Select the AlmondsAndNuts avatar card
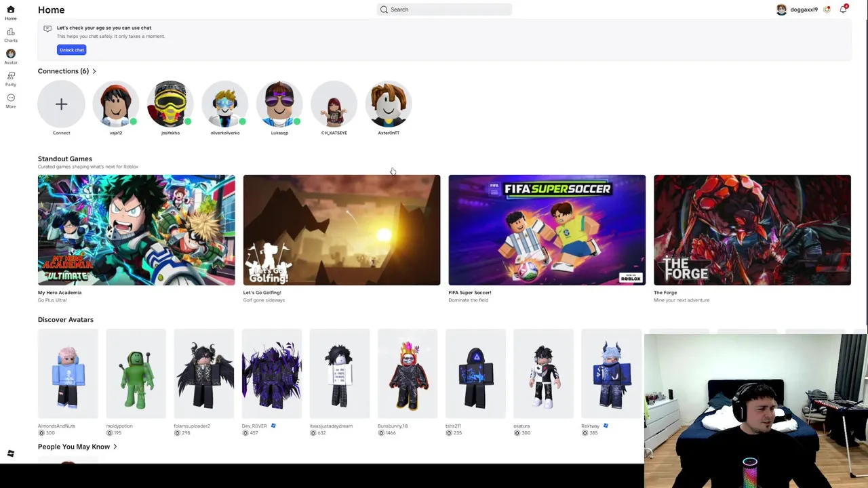Image resolution: width=868 pixels, height=488 pixels. (68, 375)
